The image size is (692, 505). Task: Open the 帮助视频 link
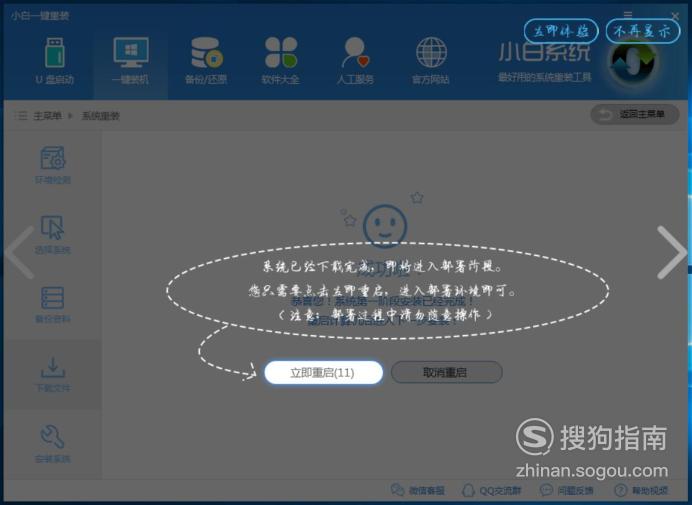click(641, 490)
